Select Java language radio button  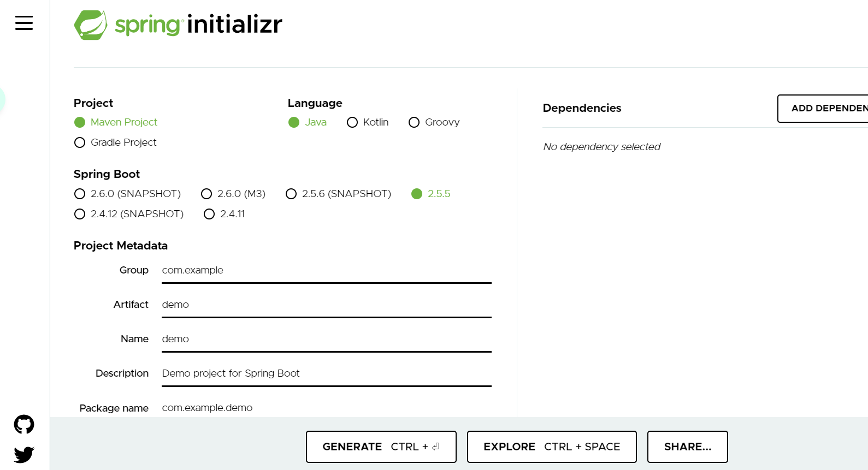point(294,122)
